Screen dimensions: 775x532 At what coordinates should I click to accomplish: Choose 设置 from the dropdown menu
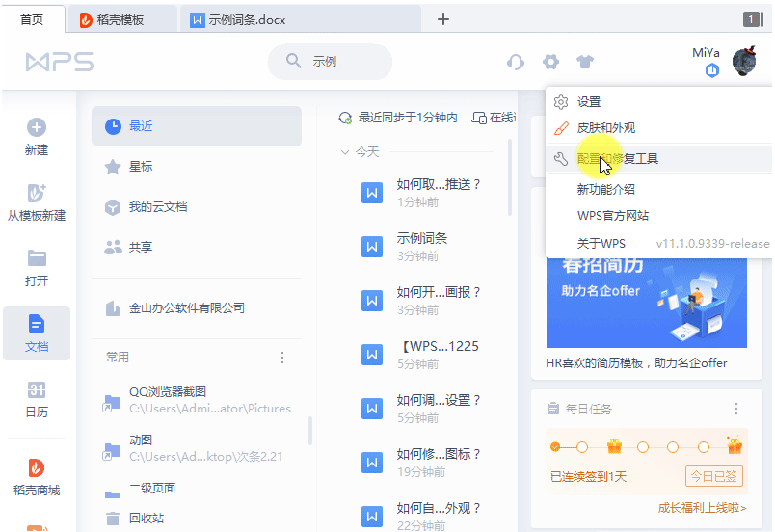click(x=658, y=102)
